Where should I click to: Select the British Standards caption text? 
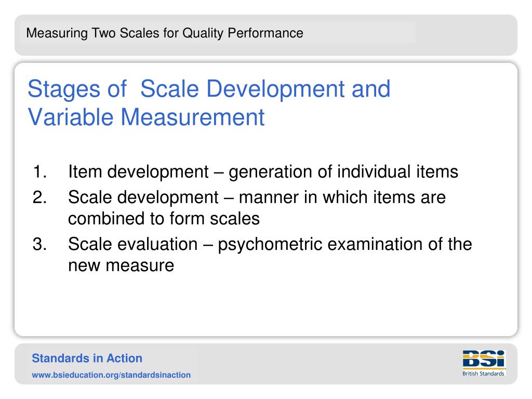pyautogui.click(x=483, y=373)
